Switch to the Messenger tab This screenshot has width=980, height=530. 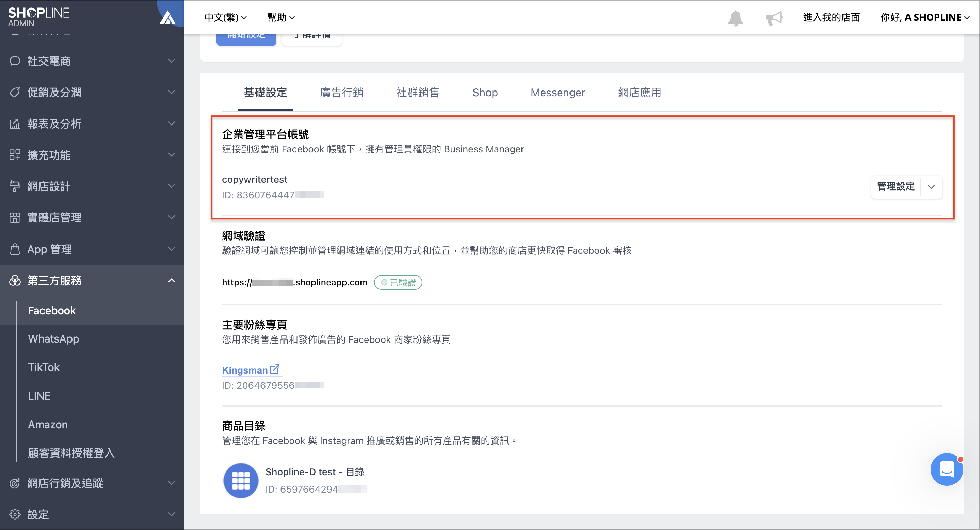[x=558, y=93]
